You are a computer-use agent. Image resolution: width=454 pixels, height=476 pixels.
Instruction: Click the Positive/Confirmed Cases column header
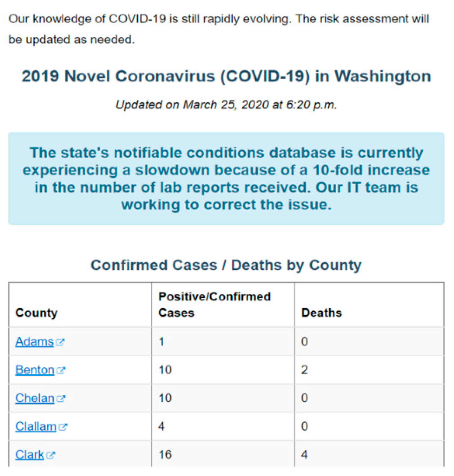pos(214,305)
